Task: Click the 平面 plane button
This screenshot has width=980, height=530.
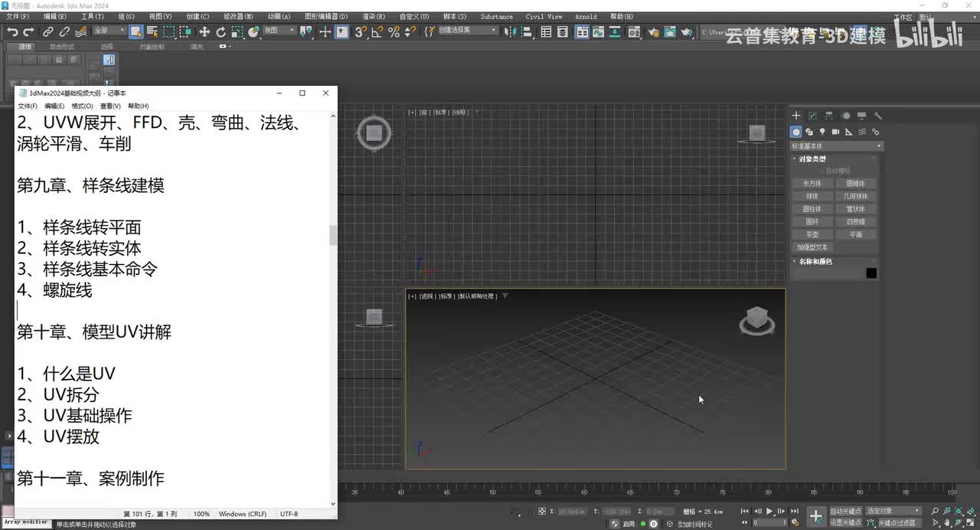Action: coord(855,234)
